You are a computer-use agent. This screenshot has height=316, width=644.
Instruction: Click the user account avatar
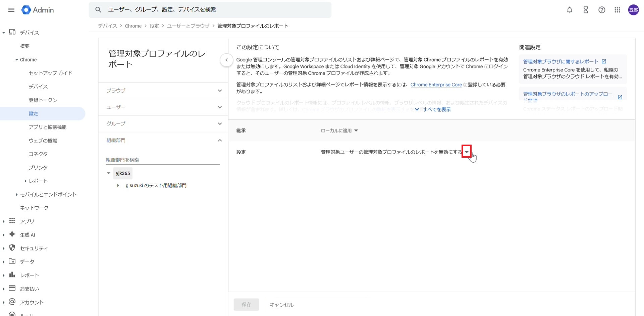click(633, 10)
